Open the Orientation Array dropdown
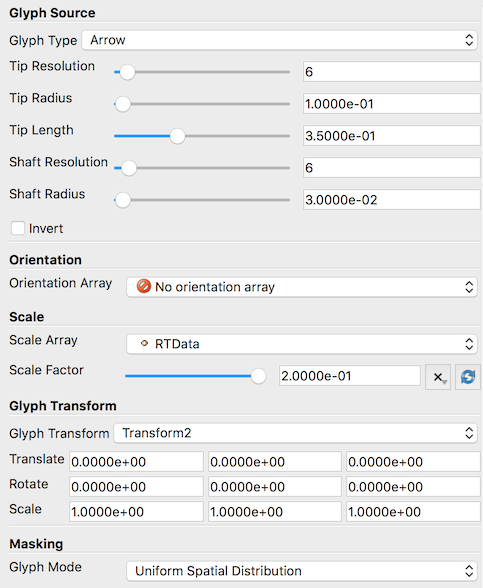The width and height of the screenshot is (483, 588). tap(302, 287)
